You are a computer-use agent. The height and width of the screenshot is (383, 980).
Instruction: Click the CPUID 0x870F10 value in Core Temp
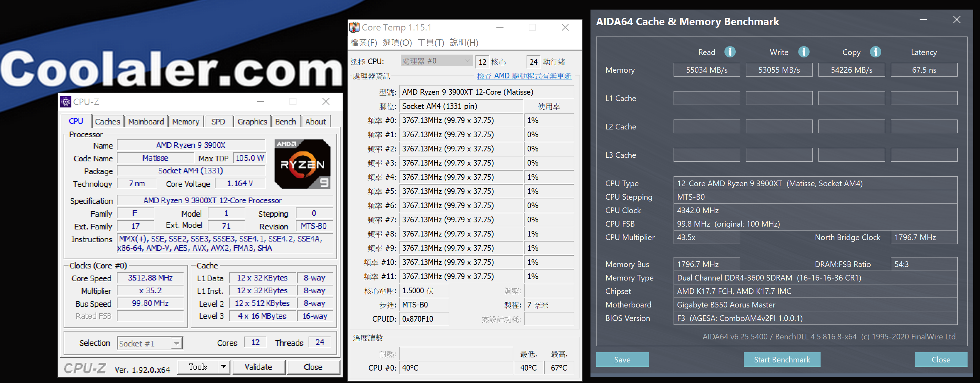tap(424, 319)
